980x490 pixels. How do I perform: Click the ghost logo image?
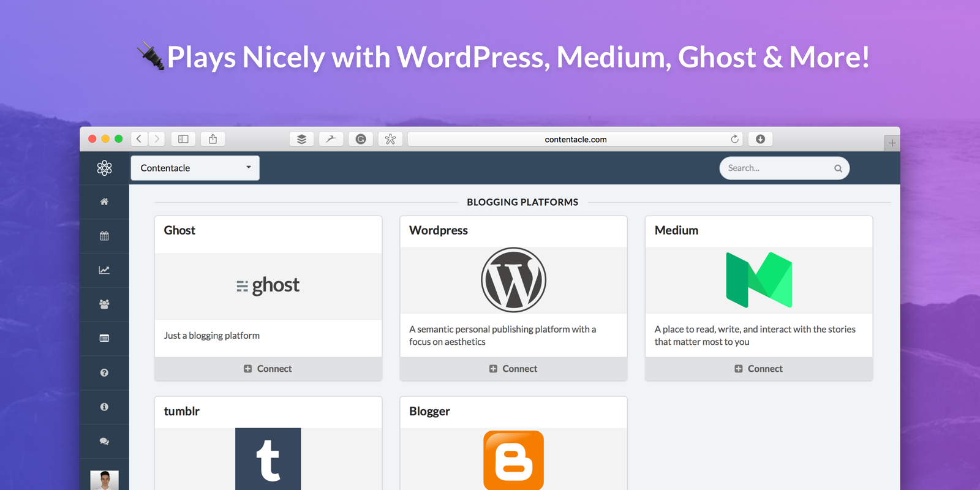(x=268, y=285)
